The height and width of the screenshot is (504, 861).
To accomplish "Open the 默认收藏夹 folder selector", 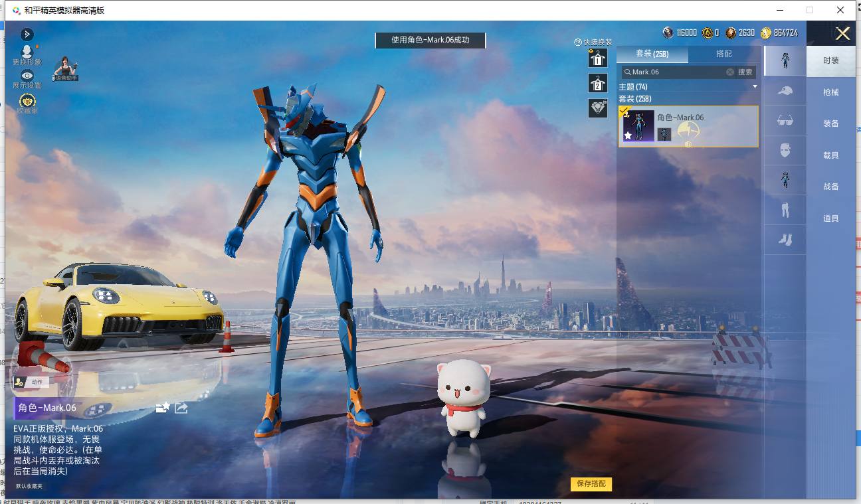I will [x=29, y=486].
